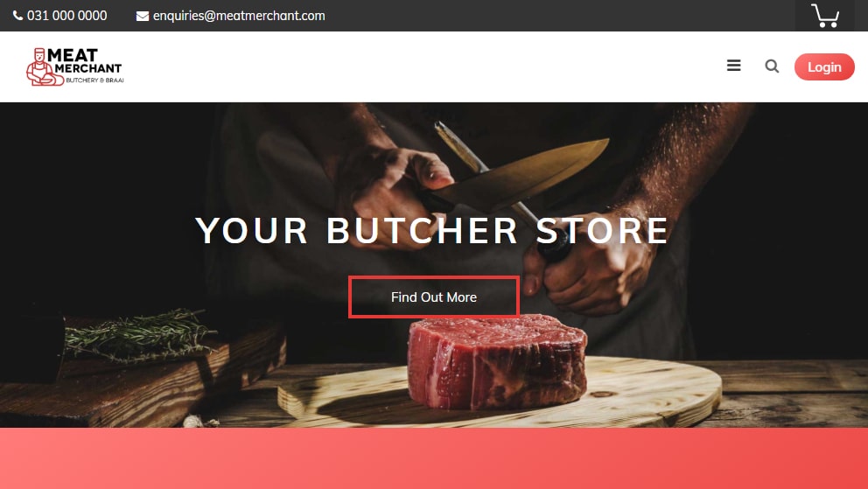The image size is (868, 489).
Task: Click the MEAT MERCHANT logo text
Action: tap(85, 61)
